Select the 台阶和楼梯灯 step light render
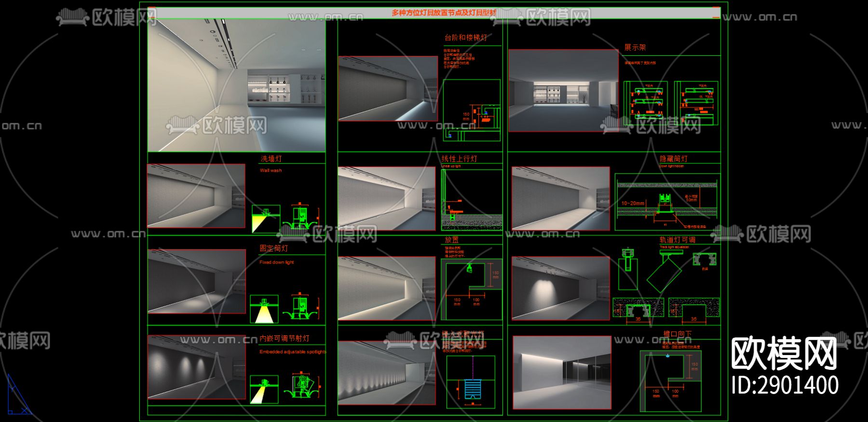Viewport: 868px width, 422px height. click(388, 89)
